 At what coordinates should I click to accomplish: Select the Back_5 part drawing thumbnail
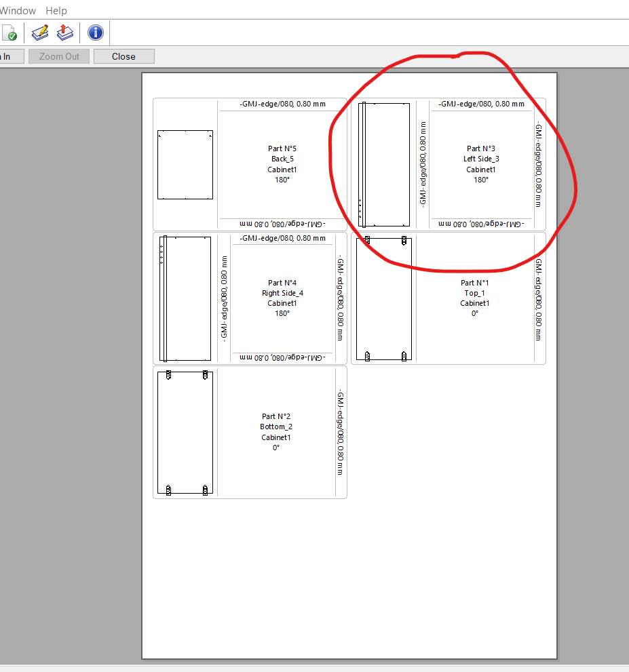tap(185, 165)
